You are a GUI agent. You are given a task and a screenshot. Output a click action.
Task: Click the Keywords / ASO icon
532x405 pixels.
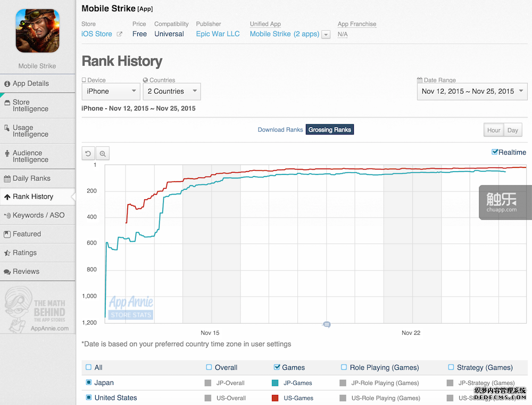(x=7, y=215)
